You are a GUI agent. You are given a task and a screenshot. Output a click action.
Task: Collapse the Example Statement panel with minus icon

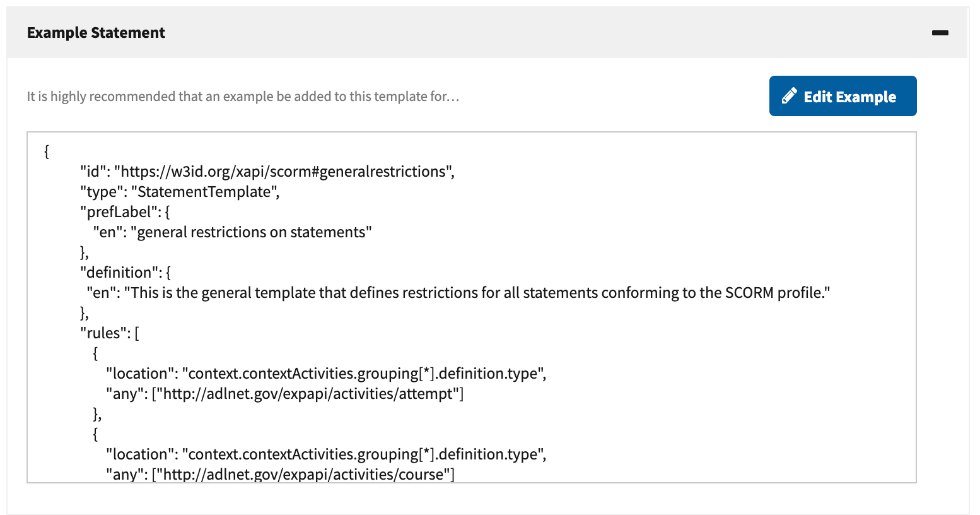pyautogui.click(x=940, y=33)
